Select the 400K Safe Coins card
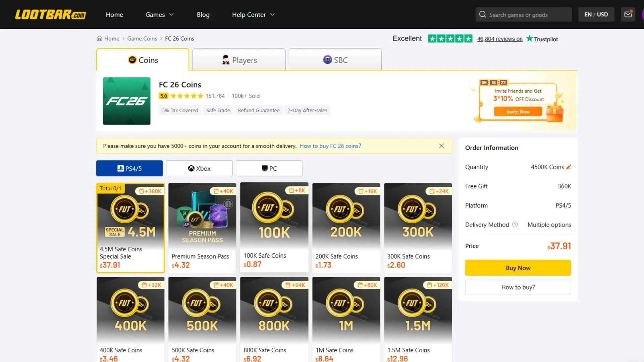Viewport: 644px width, 362px height. pyautogui.click(x=130, y=319)
